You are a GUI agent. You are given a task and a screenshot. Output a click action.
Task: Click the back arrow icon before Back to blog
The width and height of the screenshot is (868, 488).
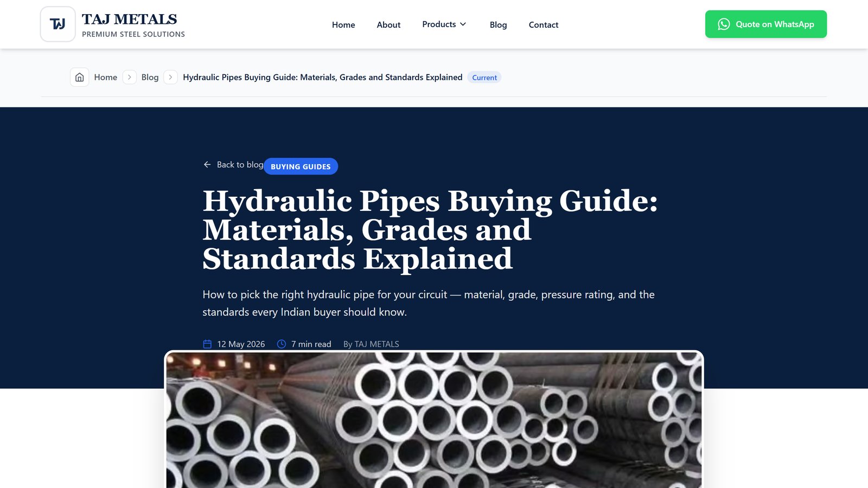click(x=207, y=164)
